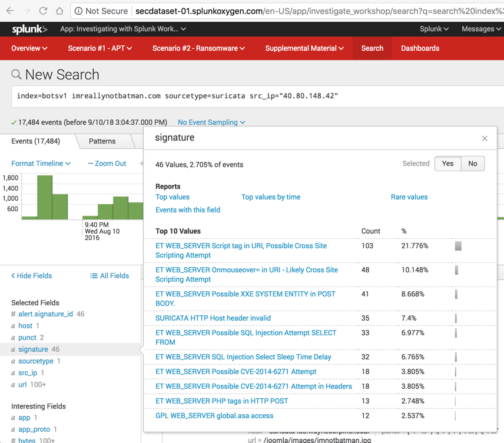Click the 10.148% percentage bar
Viewport: 504px width, 443px height.
(456, 270)
